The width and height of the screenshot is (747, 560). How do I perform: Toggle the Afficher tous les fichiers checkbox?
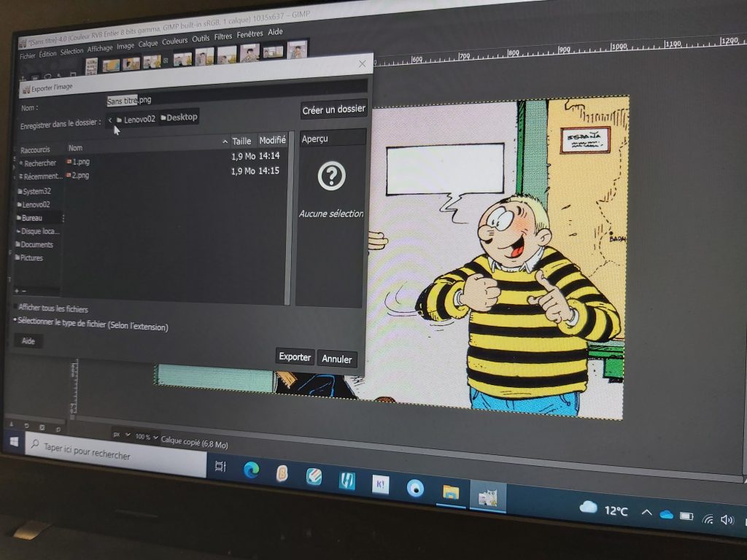click(x=15, y=307)
